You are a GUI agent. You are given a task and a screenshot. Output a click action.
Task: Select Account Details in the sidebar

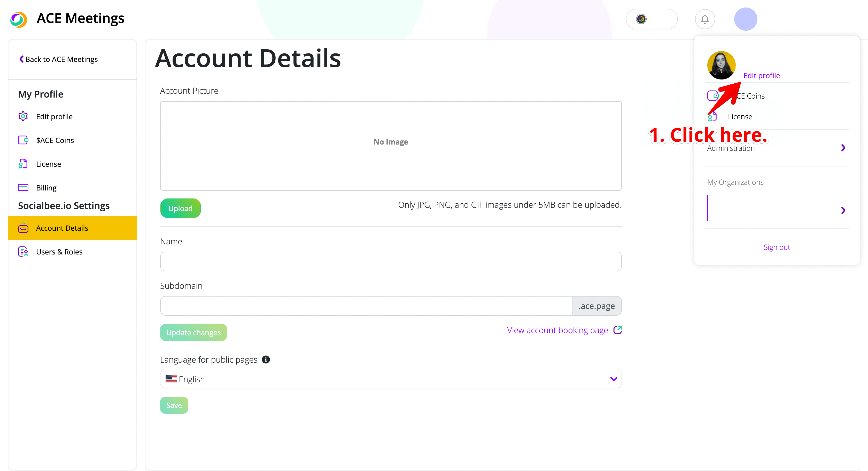pos(62,228)
